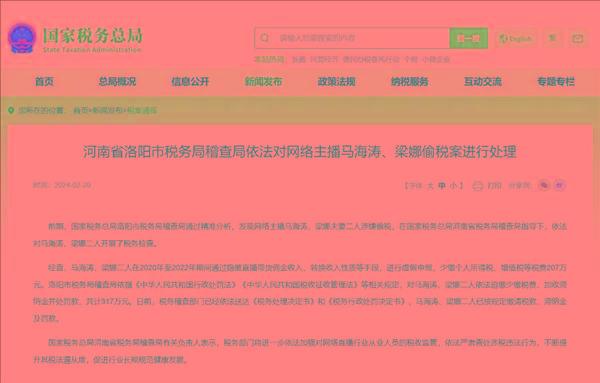Click the 国家税务总局 site title text
Screen dimensions: 600x383
(x=92, y=36)
